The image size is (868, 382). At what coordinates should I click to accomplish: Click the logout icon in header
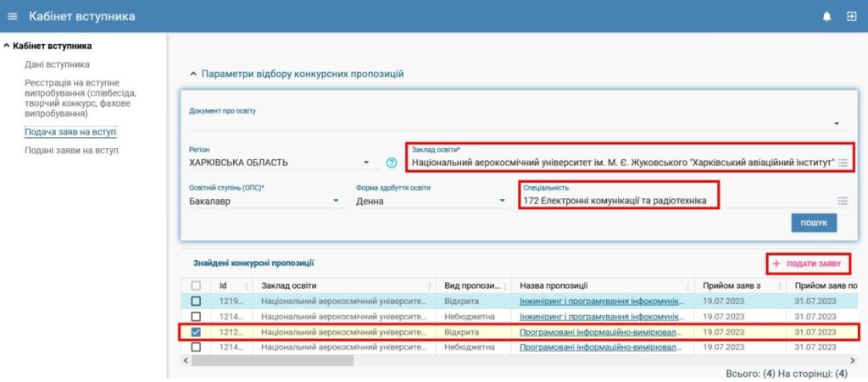851,17
